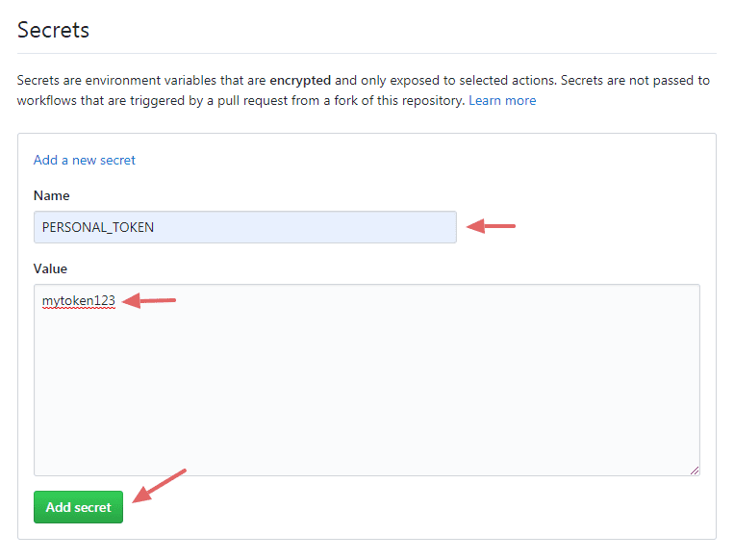Click the Value field label
The width and height of the screenshot is (734, 560).
[51, 268]
